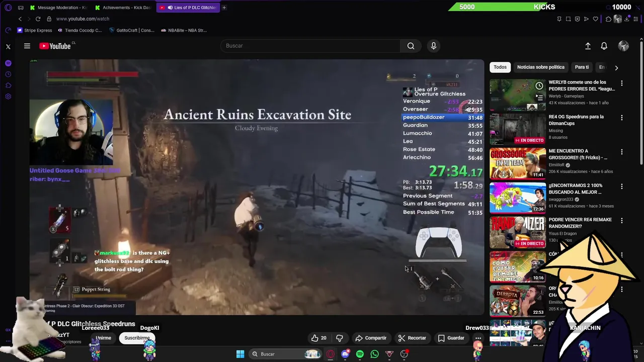Open the Opera GX menu logo
This screenshot has width=644, height=362.
(8, 8)
